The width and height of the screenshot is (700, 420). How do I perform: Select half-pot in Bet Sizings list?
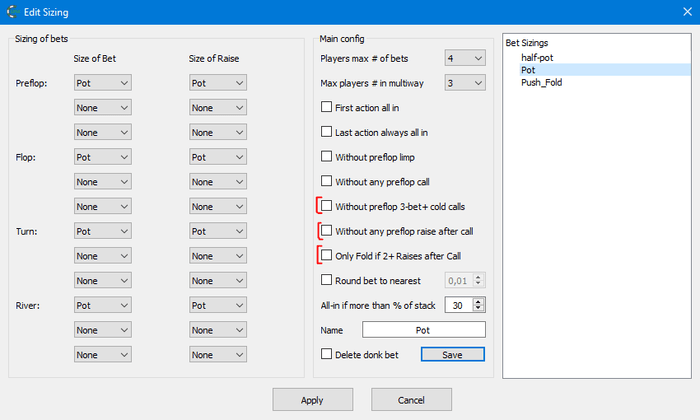537,58
